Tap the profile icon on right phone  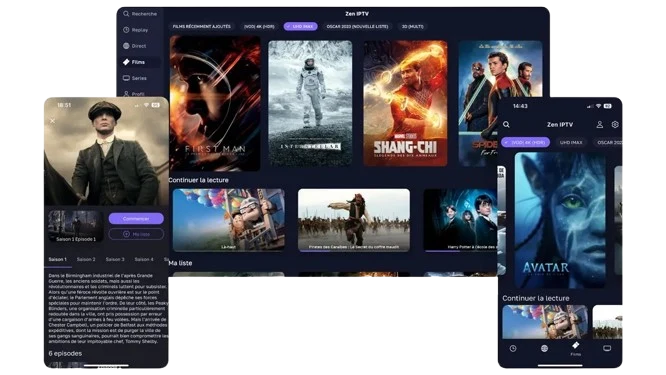pyautogui.click(x=599, y=124)
